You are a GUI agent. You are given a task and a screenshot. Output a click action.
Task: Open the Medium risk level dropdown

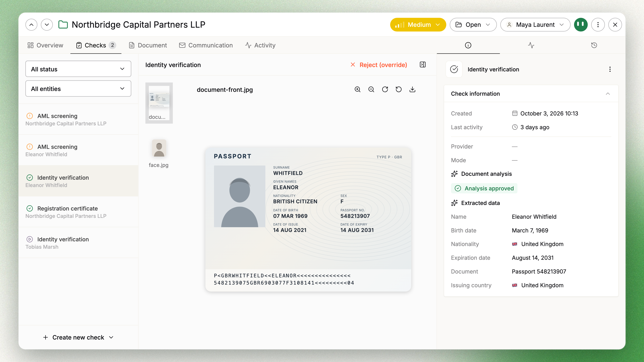click(418, 24)
